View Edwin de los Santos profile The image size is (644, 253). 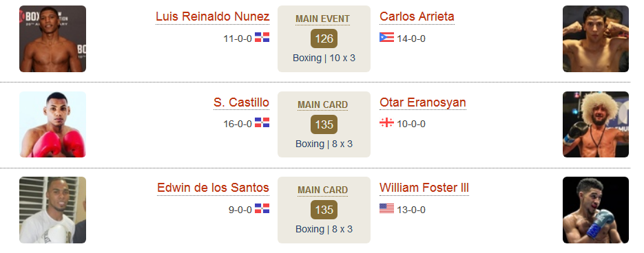(x=213, y=188)
